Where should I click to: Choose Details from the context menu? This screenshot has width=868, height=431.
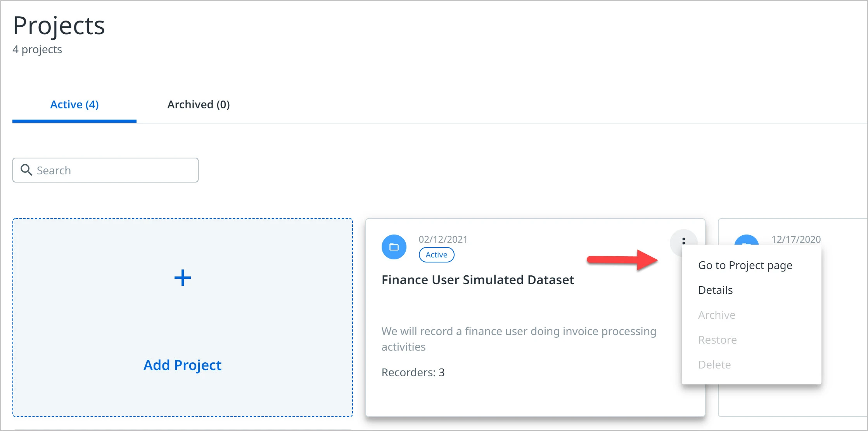click(x=715, y=290)
